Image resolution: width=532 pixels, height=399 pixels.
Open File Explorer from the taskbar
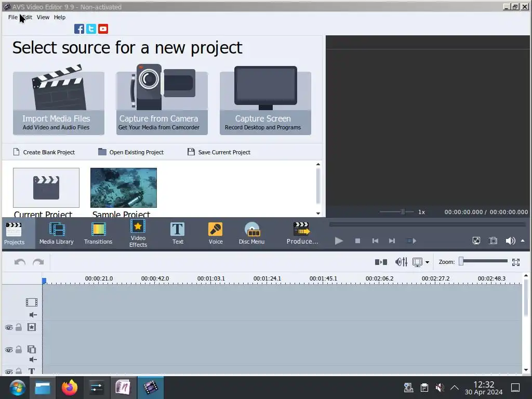pos(43,388)
